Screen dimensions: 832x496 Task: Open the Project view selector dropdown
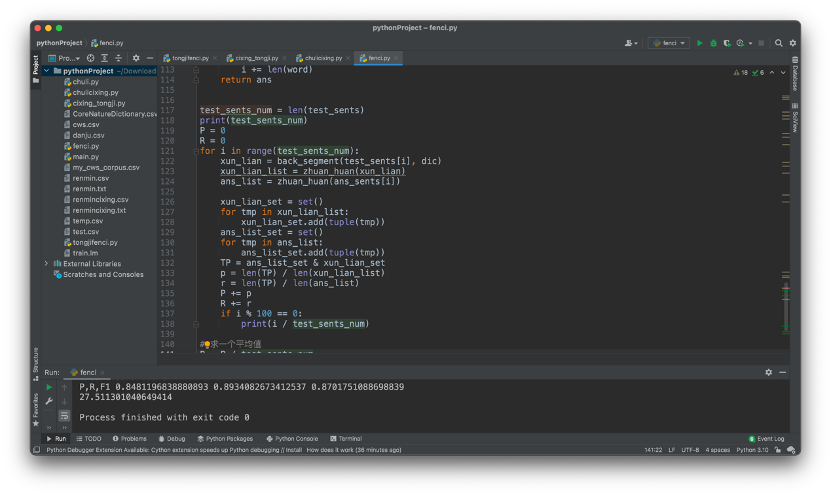(x=64, y=58)
